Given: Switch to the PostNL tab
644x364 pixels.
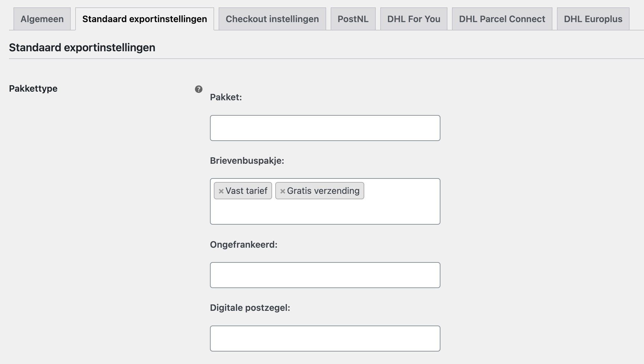Looking at the screenshot, I should tap(353, 19).
